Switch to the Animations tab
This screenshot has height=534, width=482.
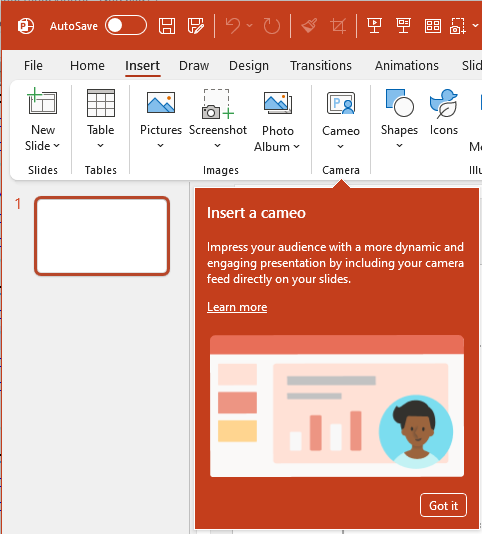407,65
